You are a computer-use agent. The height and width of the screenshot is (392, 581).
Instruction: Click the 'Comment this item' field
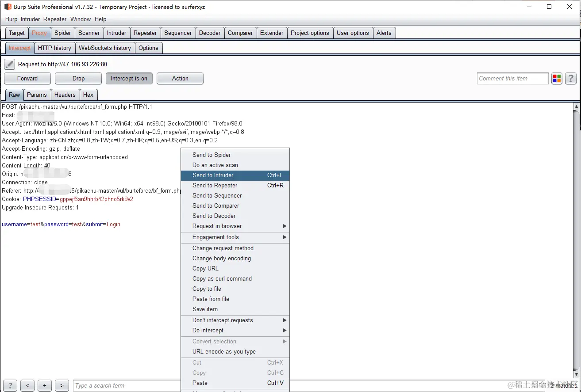(513, 79)
